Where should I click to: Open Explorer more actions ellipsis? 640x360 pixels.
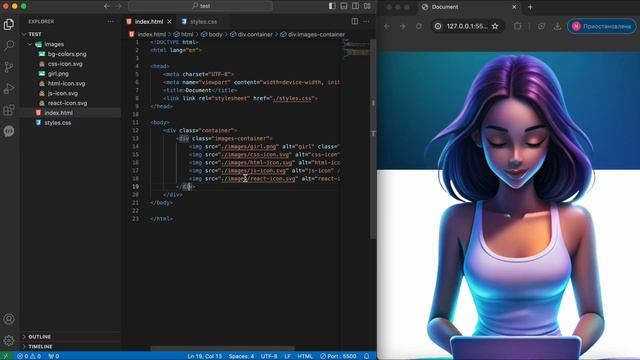[x=111, y=22]
